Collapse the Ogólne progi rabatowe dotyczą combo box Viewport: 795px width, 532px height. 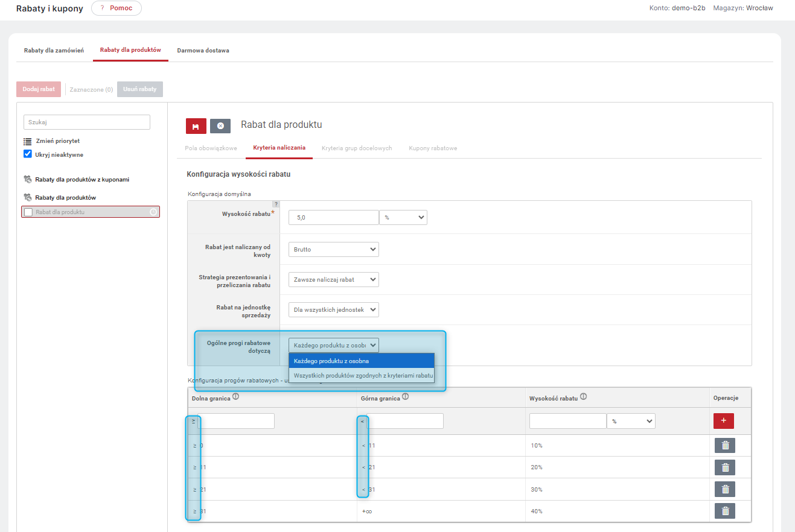[x=334, y=345]
